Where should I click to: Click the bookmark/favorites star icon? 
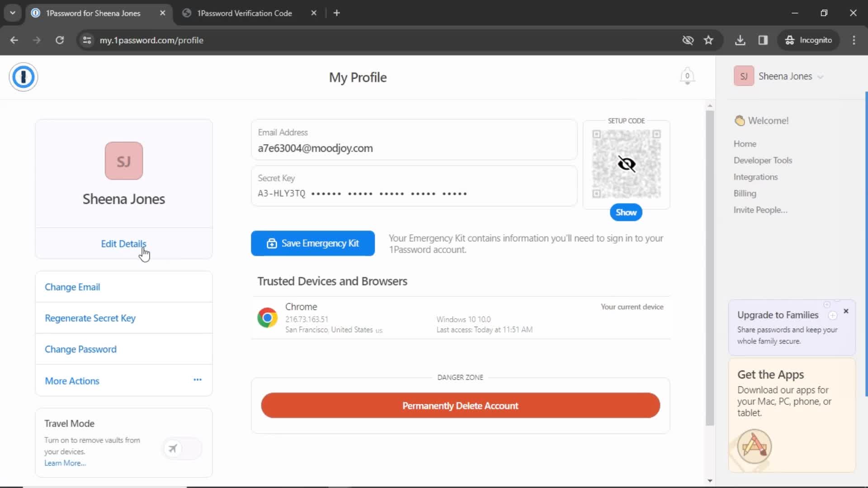709,40
